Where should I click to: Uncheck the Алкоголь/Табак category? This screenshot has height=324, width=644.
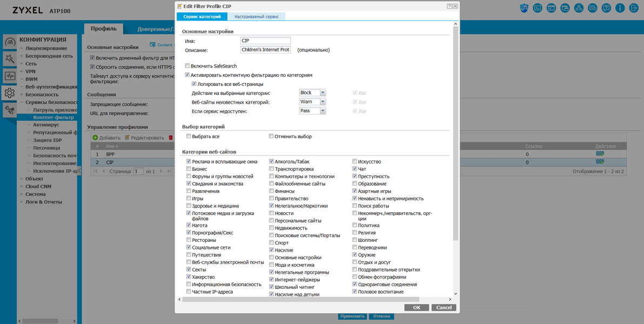click(271, 161)
